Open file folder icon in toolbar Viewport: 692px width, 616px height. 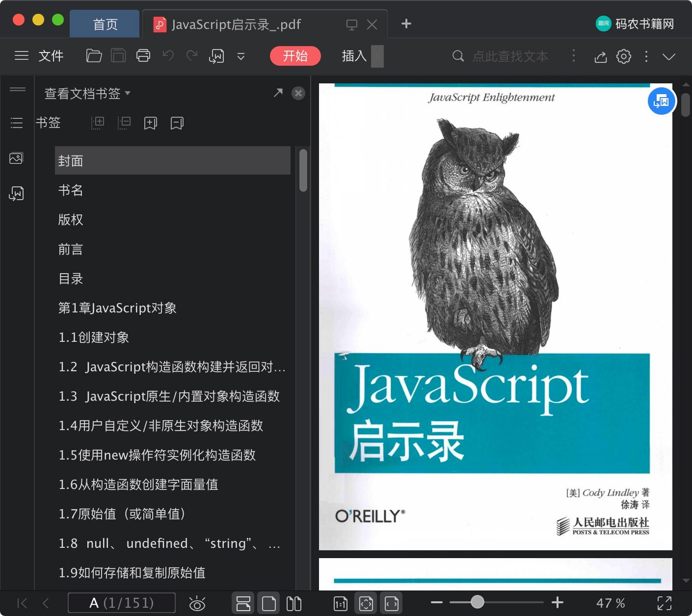[x=94, y=56]
